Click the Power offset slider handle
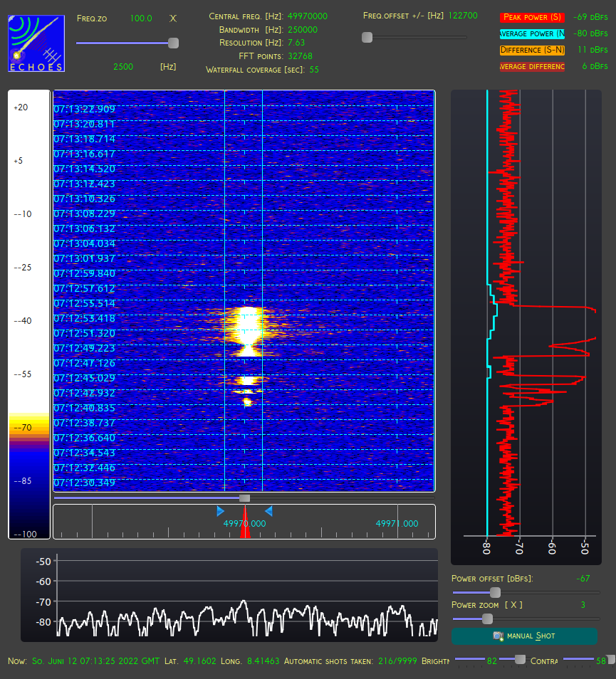Screen dimensions: 616x679 (x=495, y=592)
